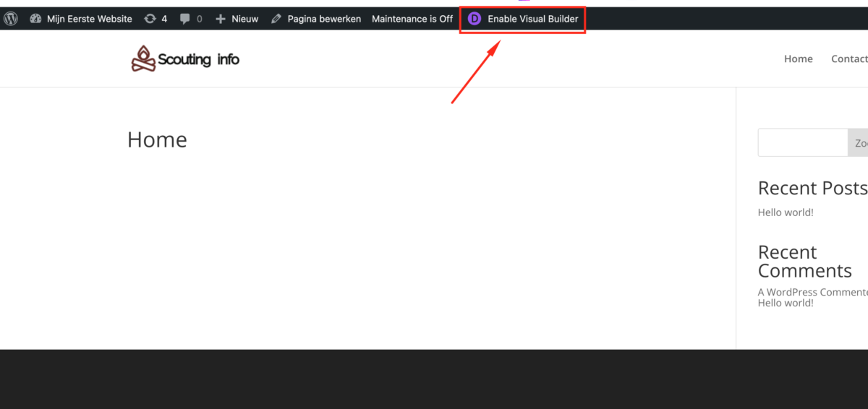Click into the sidebar search field
The height and width of the screenshot is (409, 868).
pos(803,142)
